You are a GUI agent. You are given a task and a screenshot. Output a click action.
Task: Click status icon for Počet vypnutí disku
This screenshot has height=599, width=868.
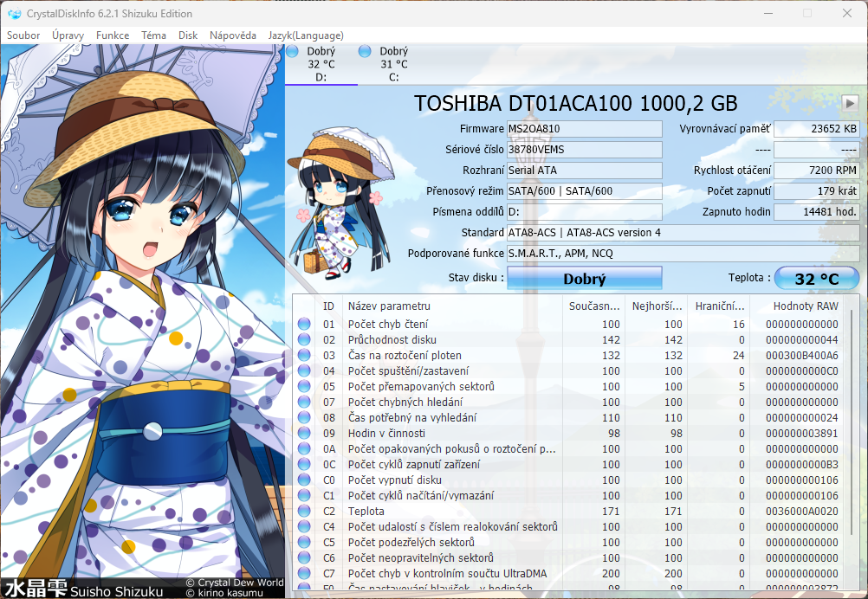[304, 480]
